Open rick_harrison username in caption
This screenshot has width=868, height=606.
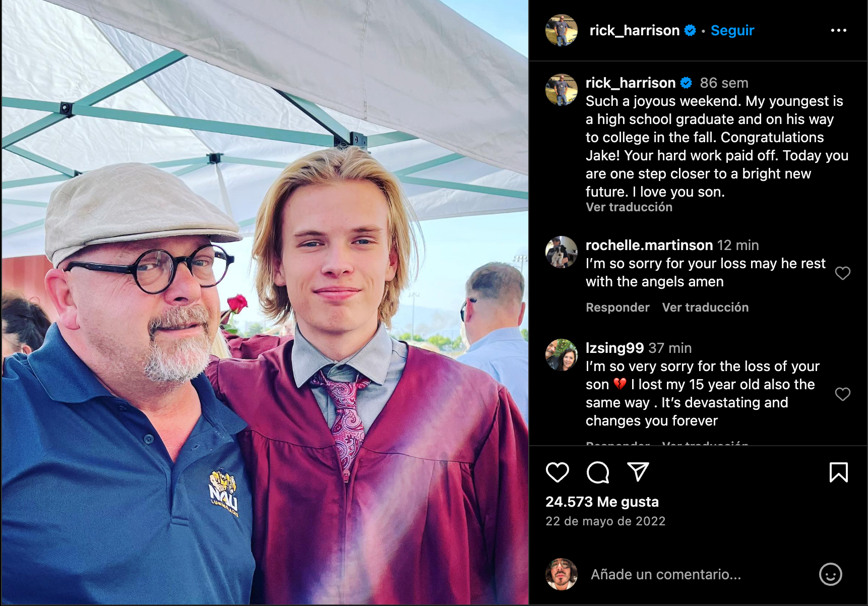[x=630, y=83]
